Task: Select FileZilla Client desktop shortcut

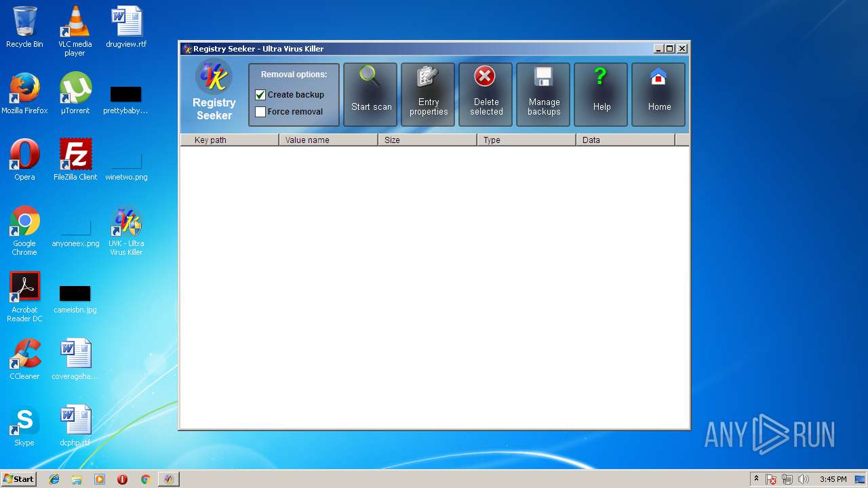Action: [75, 160]
